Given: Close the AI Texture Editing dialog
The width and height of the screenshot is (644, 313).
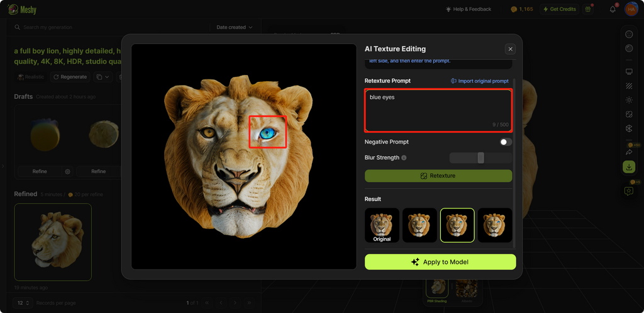Looking at the screenshot, I should click(x=510, y=49).
